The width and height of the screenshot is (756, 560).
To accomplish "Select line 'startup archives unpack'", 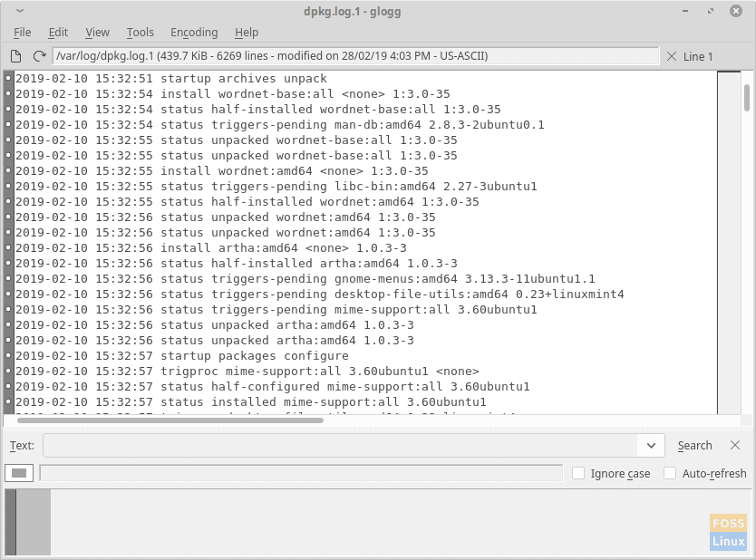I will tap(171, 78).
